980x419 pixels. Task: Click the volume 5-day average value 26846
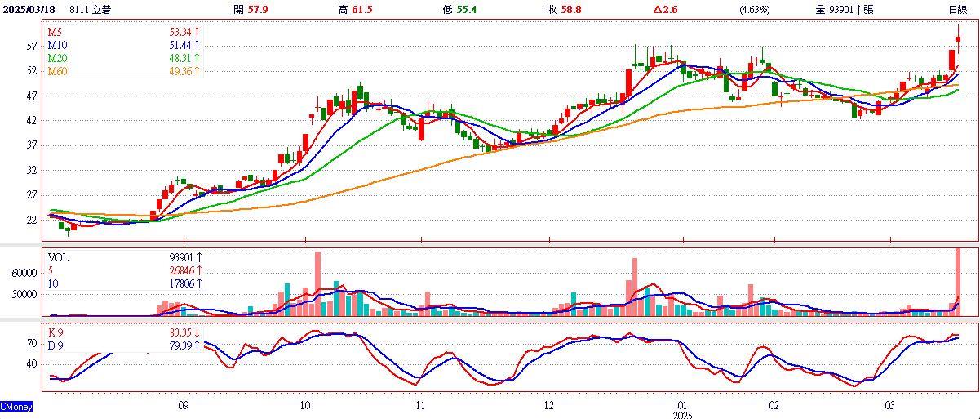point(180,270)
